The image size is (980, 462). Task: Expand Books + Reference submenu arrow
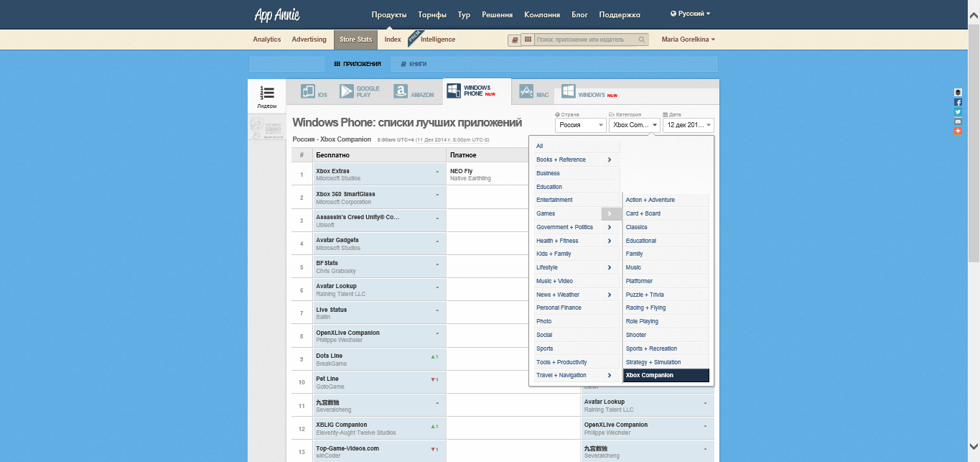610,160
